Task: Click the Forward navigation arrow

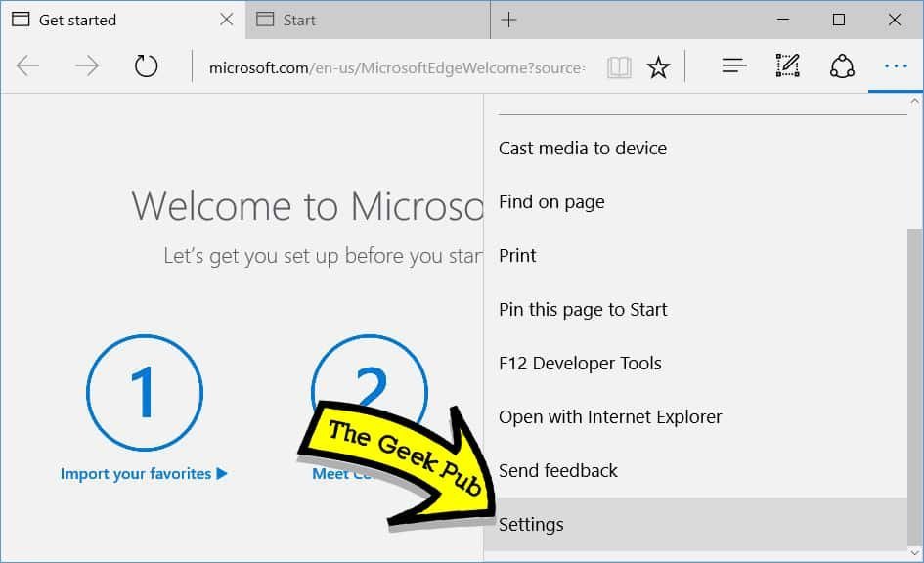Action: [87, 65]
